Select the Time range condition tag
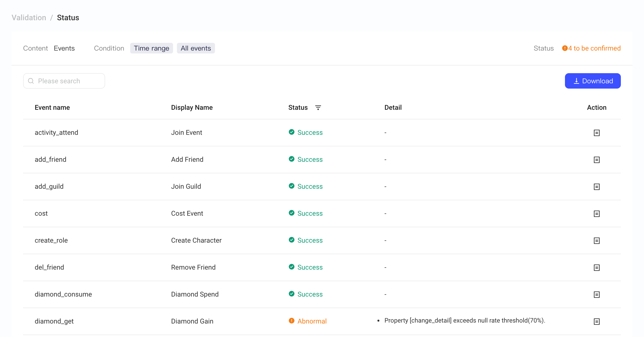This screenshot has height=337, width=644. click(151, 48)
